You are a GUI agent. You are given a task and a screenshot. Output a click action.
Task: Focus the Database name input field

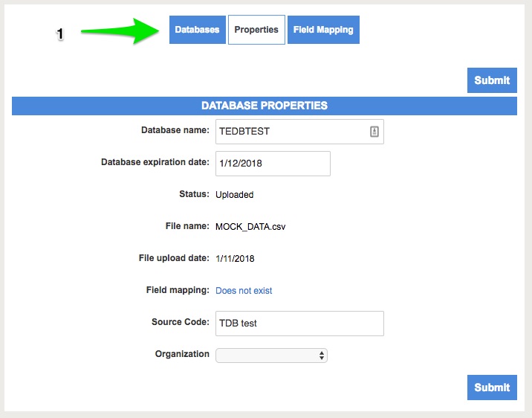pos(299,132)
